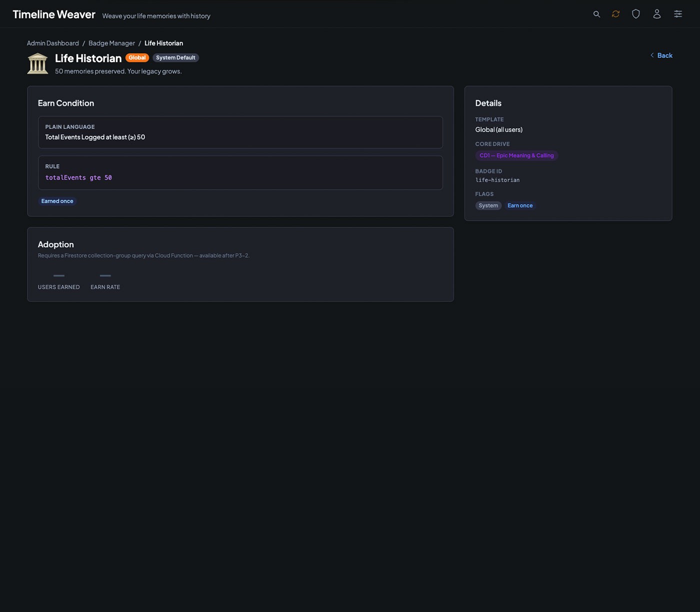This screenshot has height=612, width=700.
Task: Click the life-historian badge ID text
Action: tap(497, 180)
